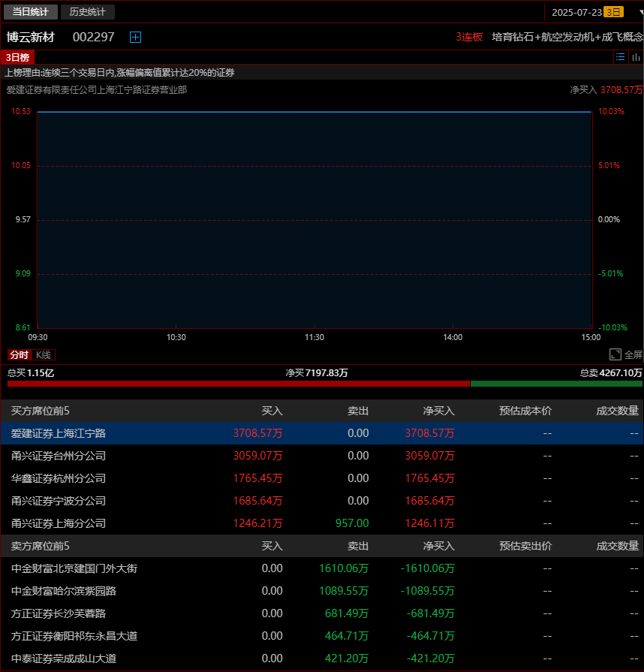Click 预估成本价 column header
Image resolution: width=644 pixels, height=672 pixels.
click(x=525, y=411)
